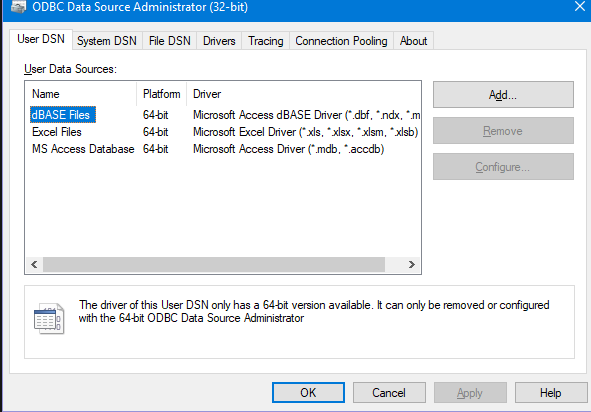Click the Apply button

click(470, 393)
